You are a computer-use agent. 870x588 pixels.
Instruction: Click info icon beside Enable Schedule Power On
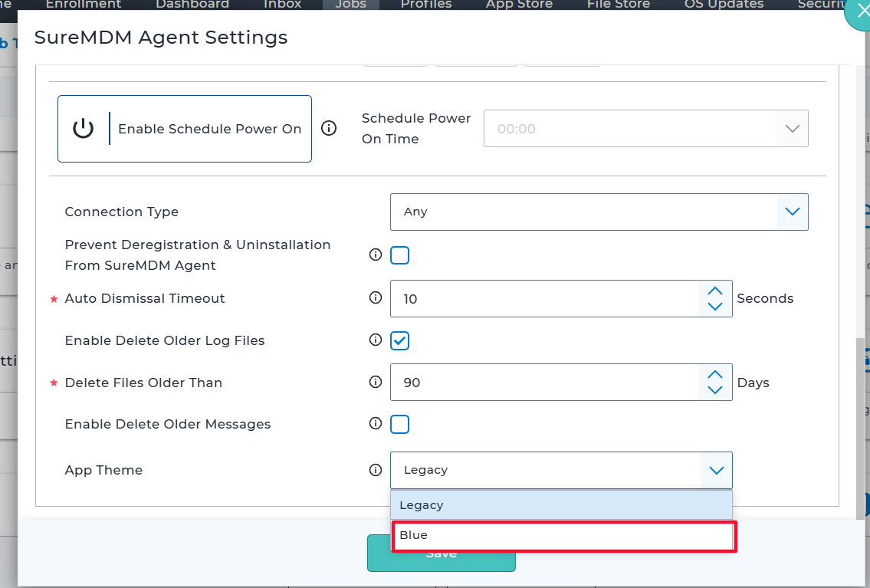click(x=329, y=129)
